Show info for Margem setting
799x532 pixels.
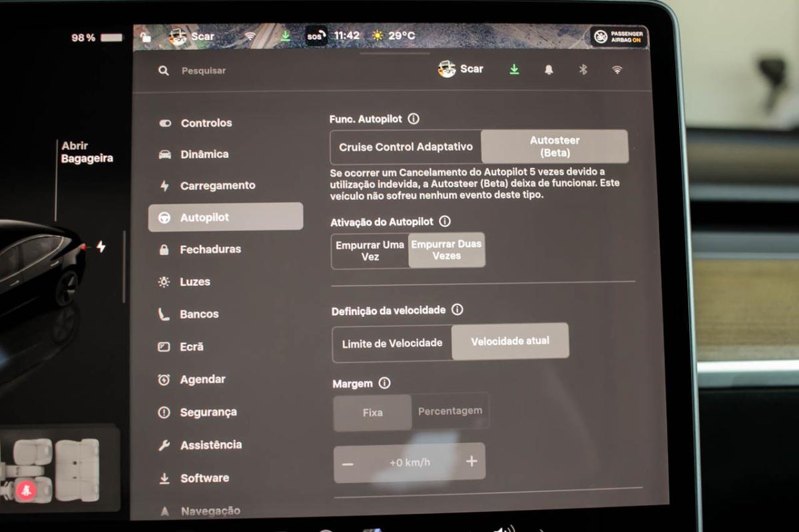pyautogui.click(x=384, y=383)
